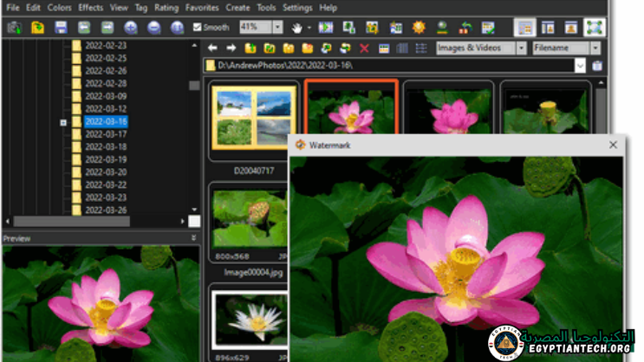Open the Tag menu
Screen dimensions: 644x362
141,8
